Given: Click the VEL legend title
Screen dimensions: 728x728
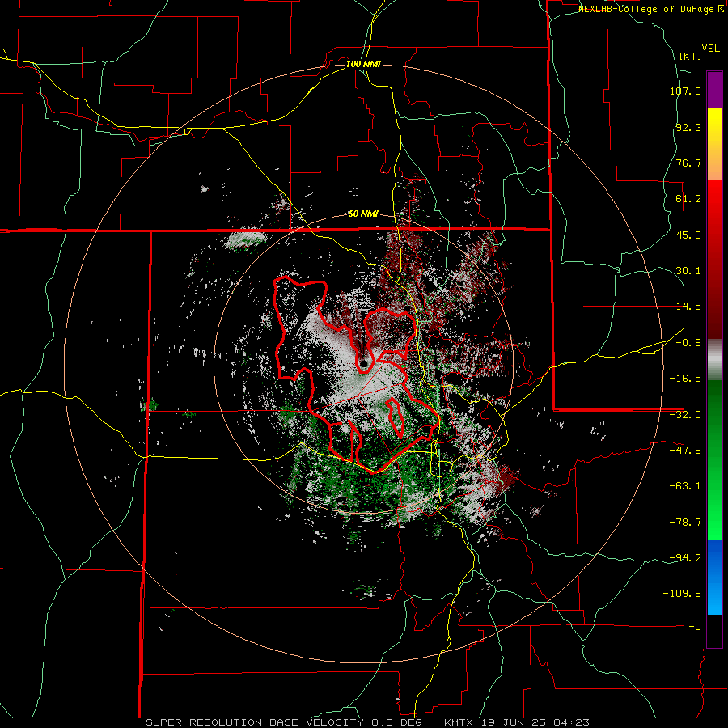Looking at the screenshot, I should pyautogui.click(x=710, y=49).
